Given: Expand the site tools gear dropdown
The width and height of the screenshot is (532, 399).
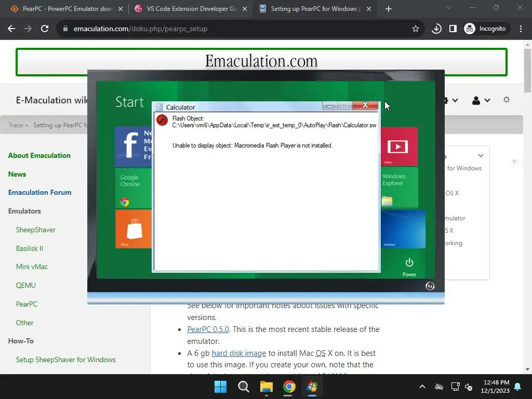Looking at the screenshot, I should pyautogui.click(x=451, y=100).
